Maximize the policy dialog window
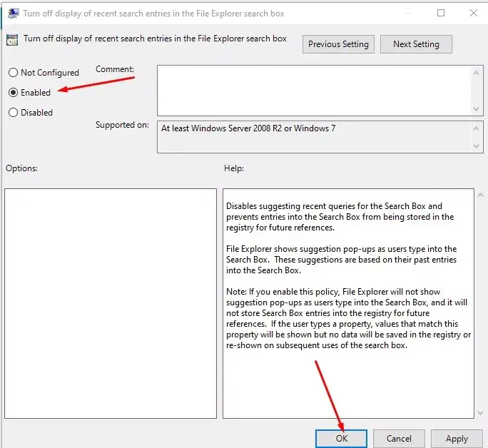 [x=441, y=13]
